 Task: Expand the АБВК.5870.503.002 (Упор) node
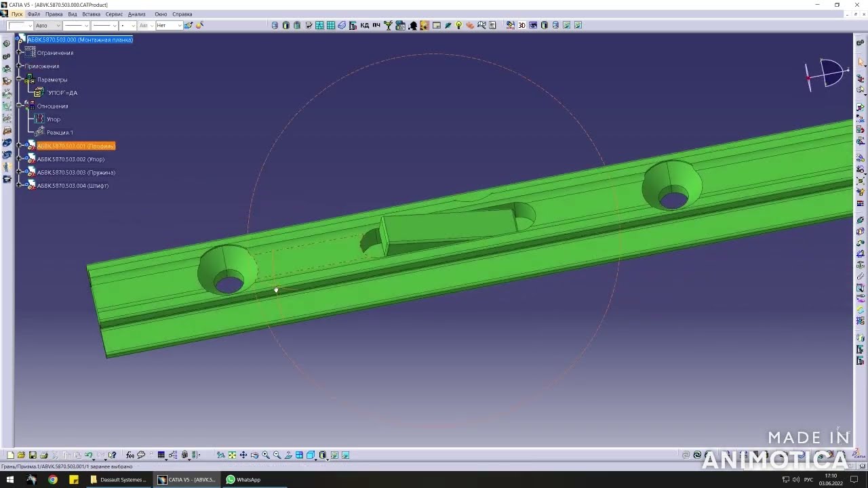pos(20,159)
